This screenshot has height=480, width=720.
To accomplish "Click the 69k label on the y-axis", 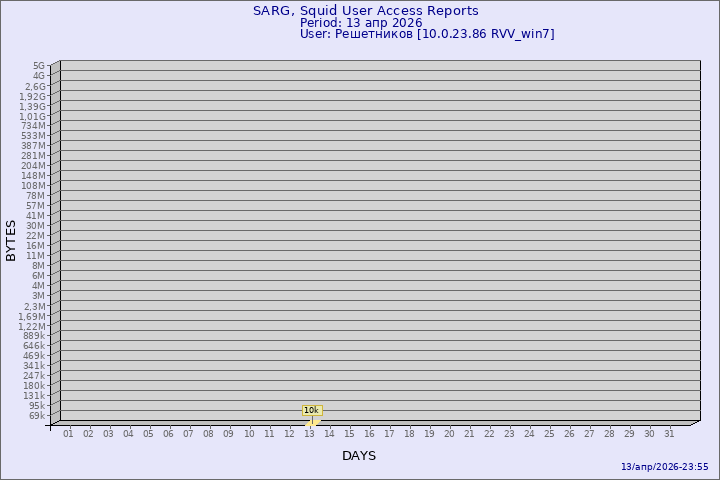I will click(37, 416).
